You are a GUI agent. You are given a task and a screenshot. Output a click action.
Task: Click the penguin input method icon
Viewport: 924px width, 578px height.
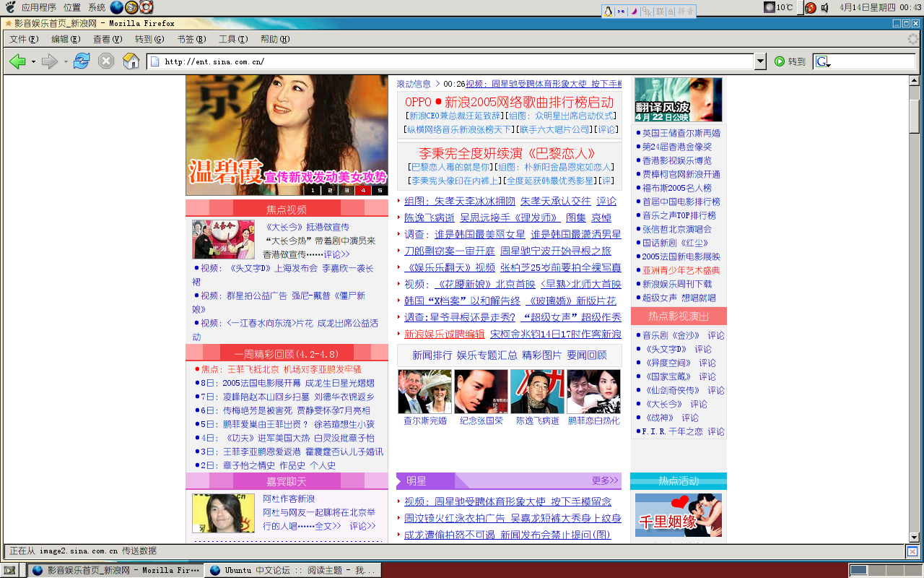pos(608,12)
